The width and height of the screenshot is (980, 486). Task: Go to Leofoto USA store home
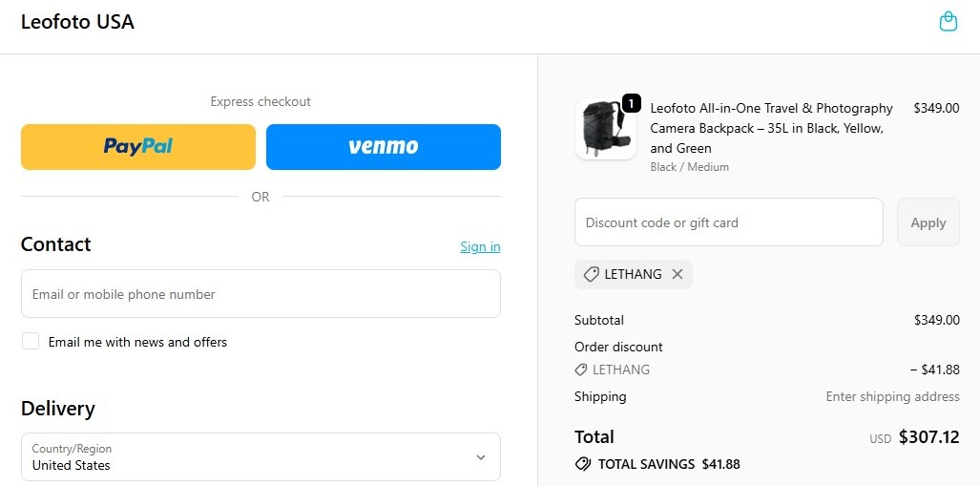(x=77, y=22)
